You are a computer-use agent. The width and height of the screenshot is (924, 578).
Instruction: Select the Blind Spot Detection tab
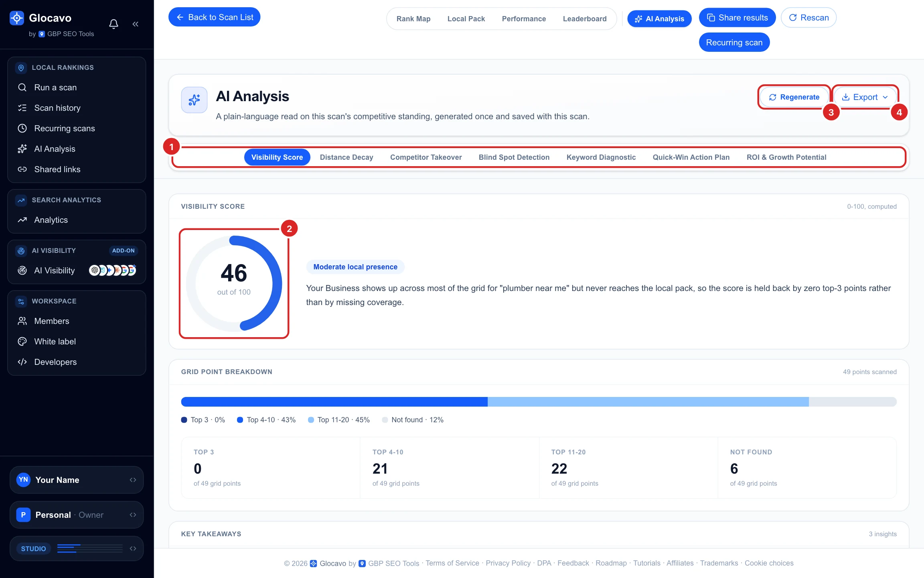click(514, 157)
